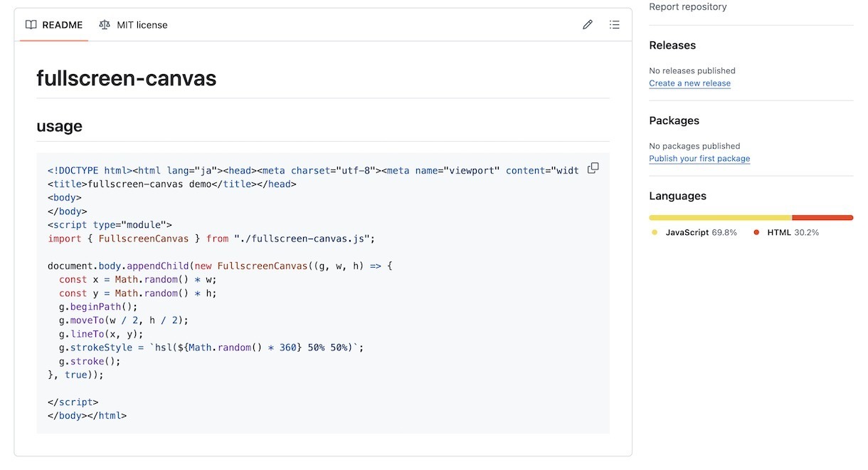This screenshot has height=470, width=868.
Task: Click the scales icon beside MIT license
Action: (105, 25)
